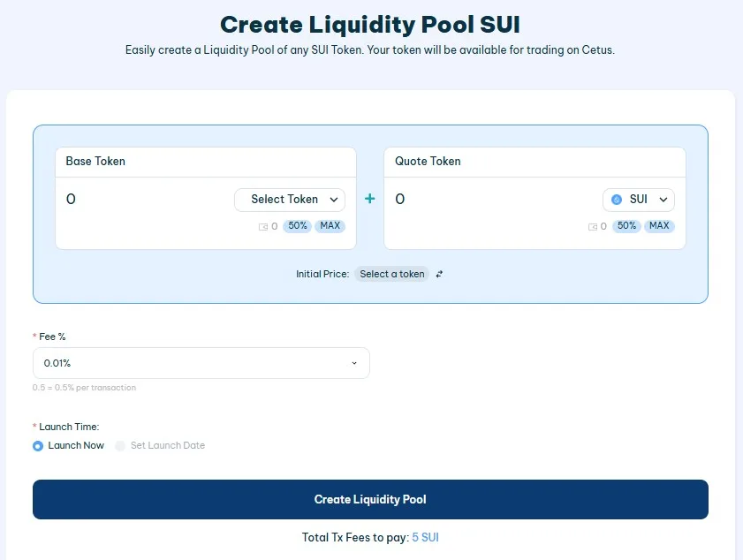Click the plus icon between the token panels
The image size is (743, 560).
point(369,199)
